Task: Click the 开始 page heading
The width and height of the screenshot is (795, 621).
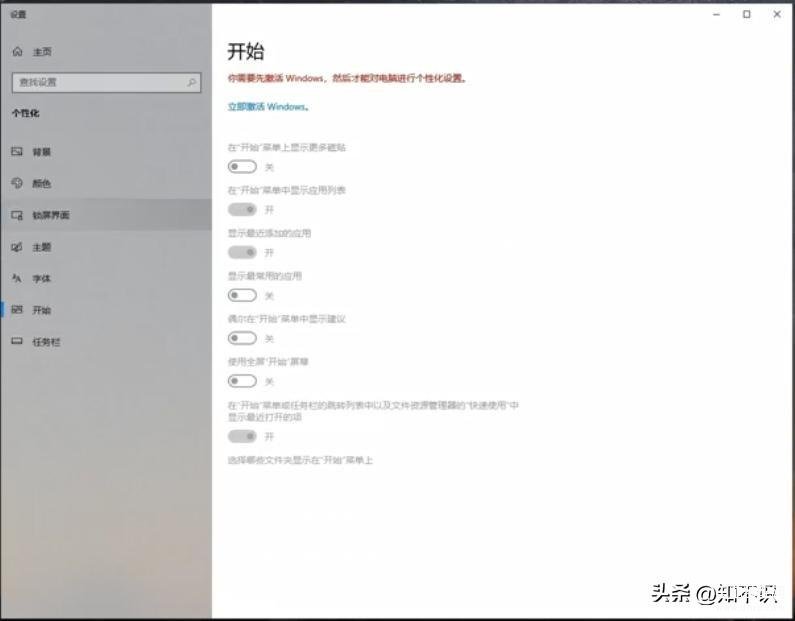Action: pos(246,52)
